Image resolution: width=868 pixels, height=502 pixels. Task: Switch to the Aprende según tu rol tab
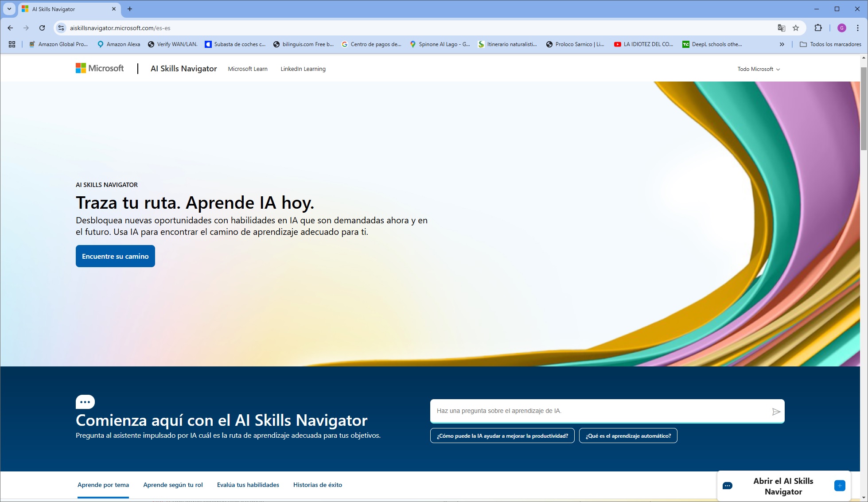[173, 485]
